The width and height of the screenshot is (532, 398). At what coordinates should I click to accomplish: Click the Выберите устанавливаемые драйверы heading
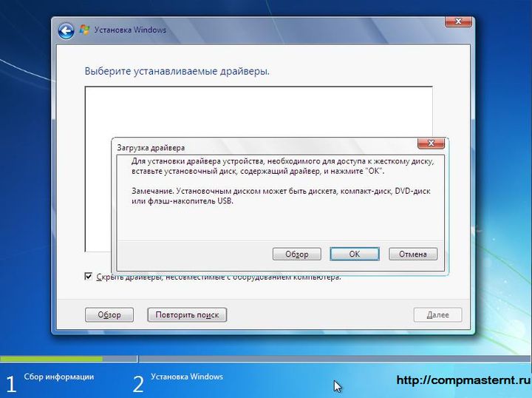[177, 71]
